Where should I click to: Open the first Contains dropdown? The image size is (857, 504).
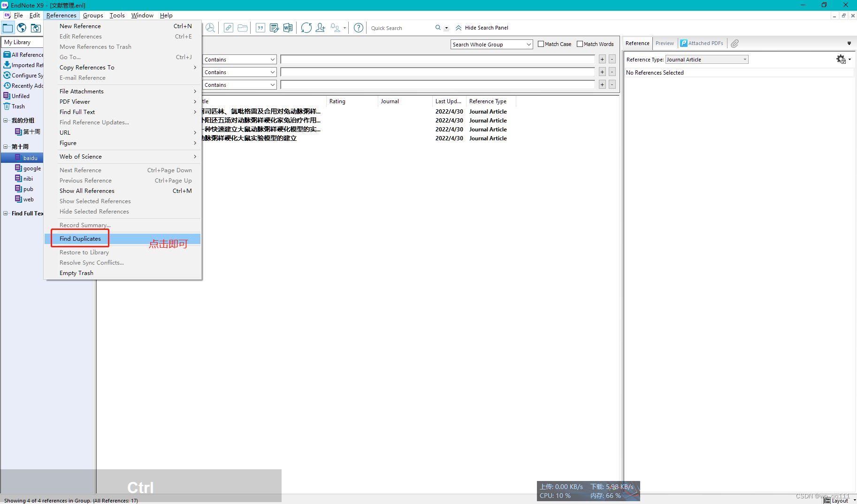(x=239, y=60)
